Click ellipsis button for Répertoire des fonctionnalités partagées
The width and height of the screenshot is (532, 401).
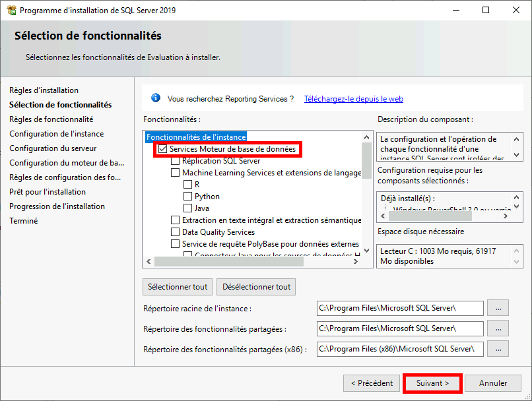498,328
